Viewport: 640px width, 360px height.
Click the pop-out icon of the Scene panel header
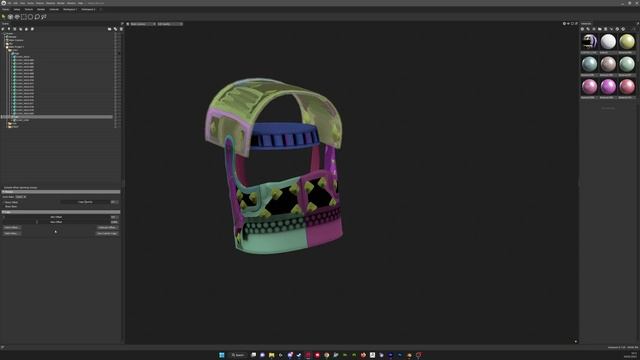point(122,24)
